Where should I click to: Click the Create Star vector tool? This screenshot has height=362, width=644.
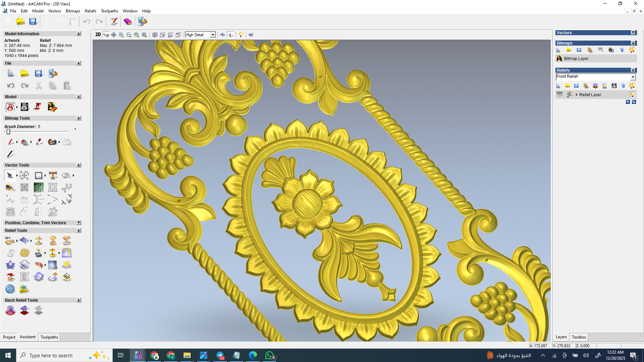point(53,212)
